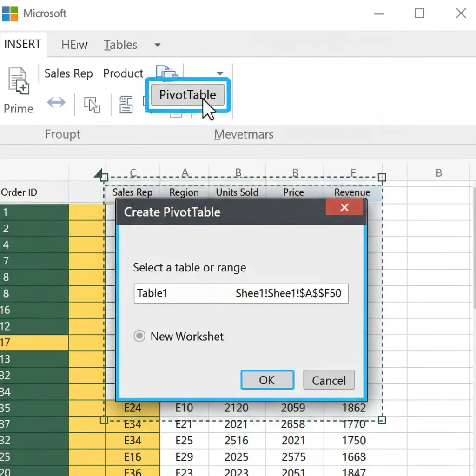Select the Revenue column header cell
Image resolution: width=476 pixels, height=476 pixels.
point(352,192)
